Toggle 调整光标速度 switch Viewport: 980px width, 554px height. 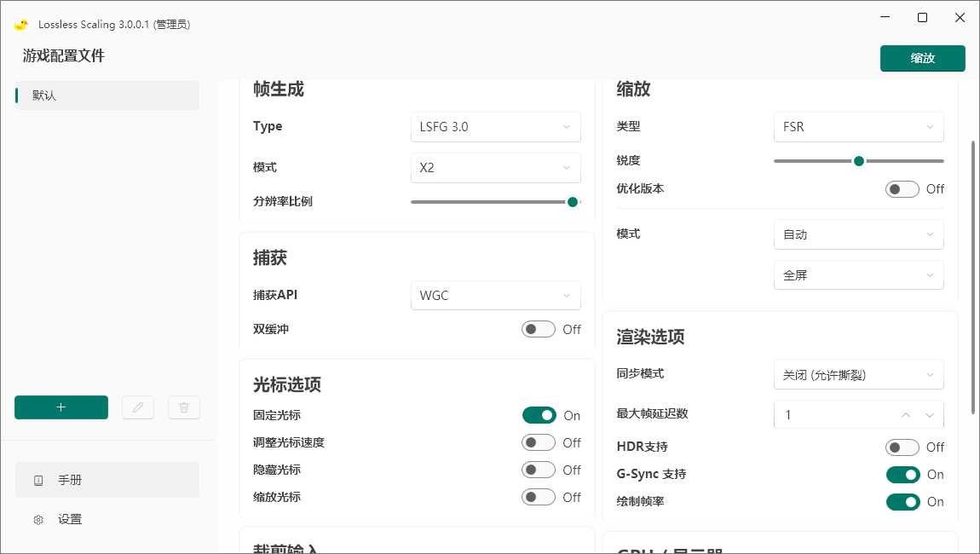[x=538, y=442]
